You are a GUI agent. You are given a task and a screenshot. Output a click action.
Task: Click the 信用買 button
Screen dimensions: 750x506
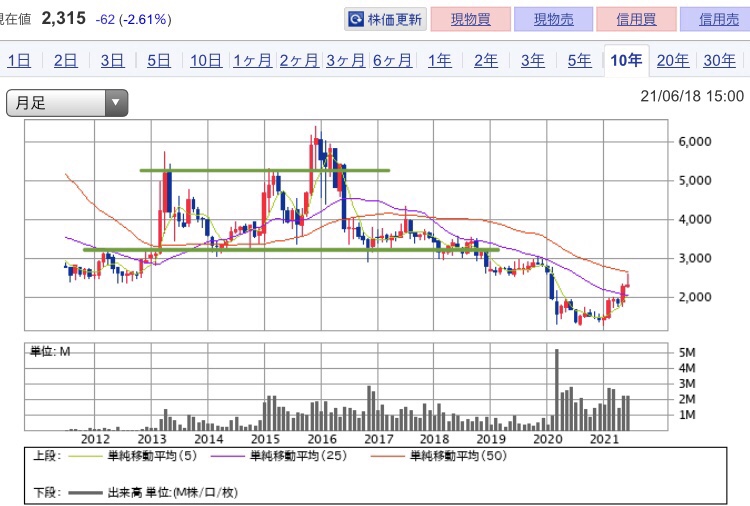click(636, 19)
